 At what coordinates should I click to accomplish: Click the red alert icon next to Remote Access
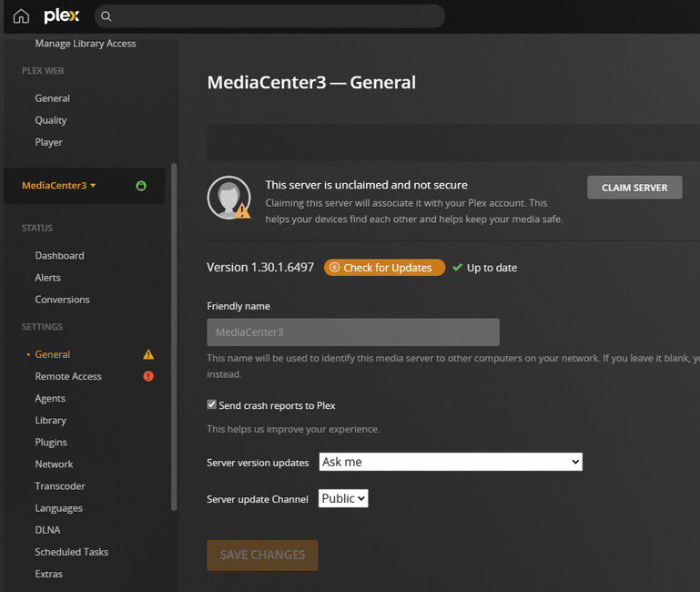[x=148, y=376]
